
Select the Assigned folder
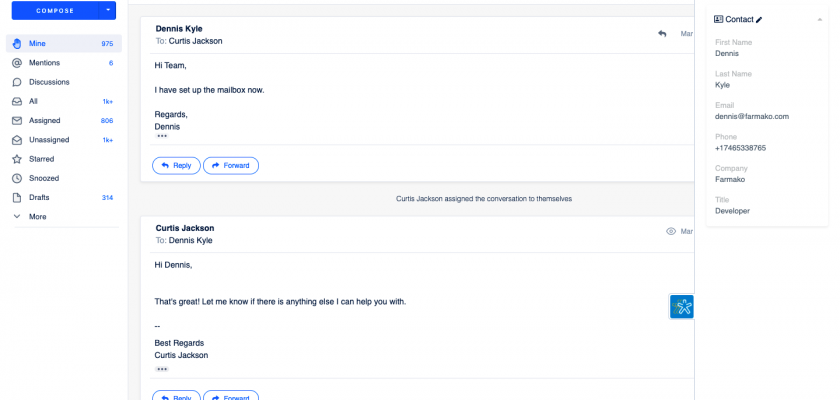tap(46, 120)
